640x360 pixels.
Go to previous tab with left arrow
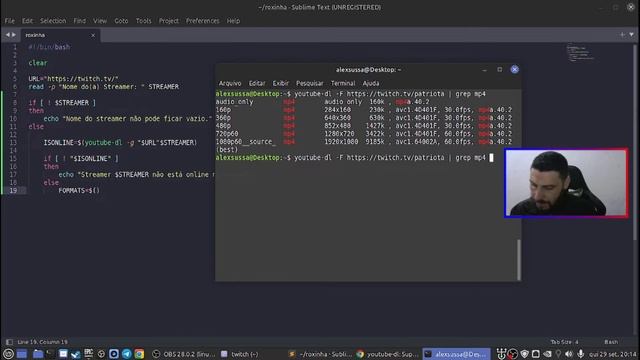click(7, 35)
